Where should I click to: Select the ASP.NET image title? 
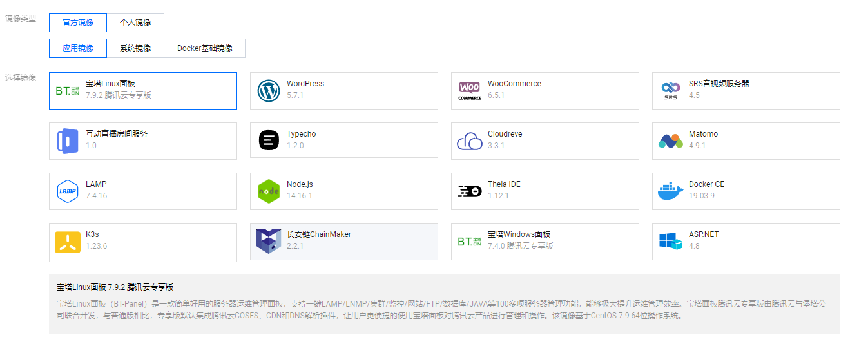[704, 234]
